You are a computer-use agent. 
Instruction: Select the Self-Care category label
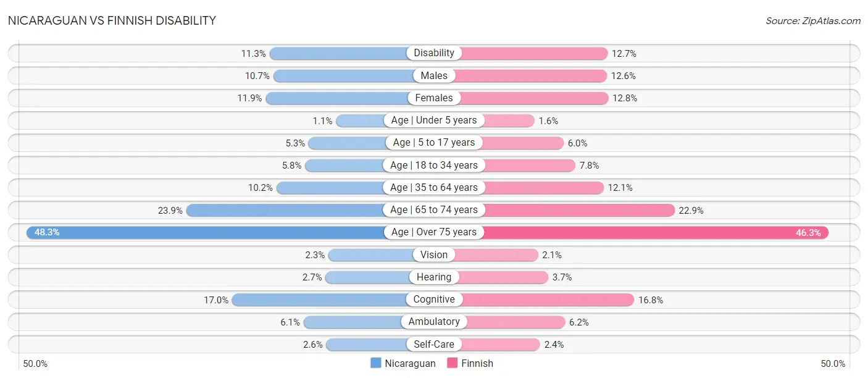pos(434,344)
